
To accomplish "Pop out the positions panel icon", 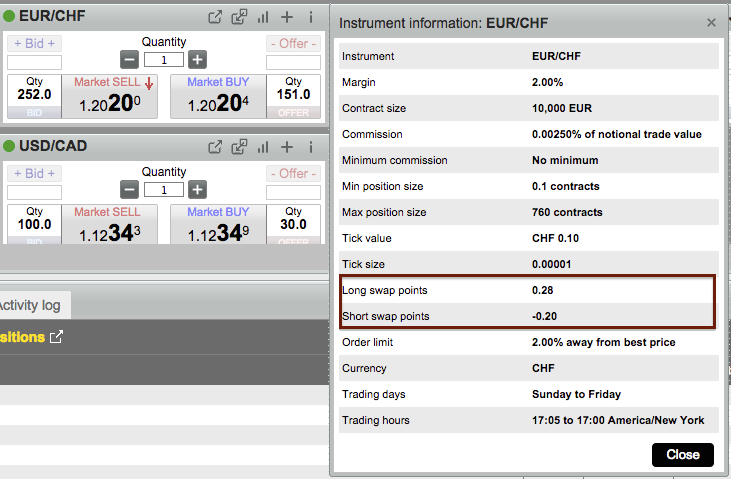I will point(56,337).
